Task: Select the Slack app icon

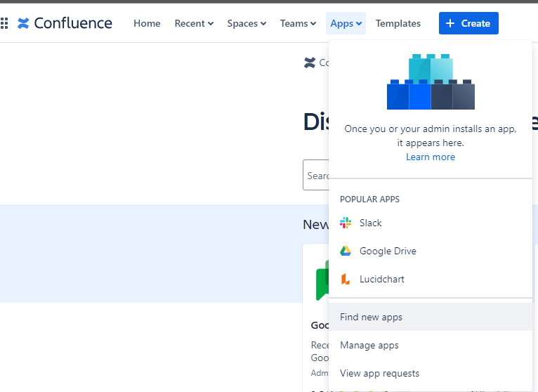Action: point(346,223)
